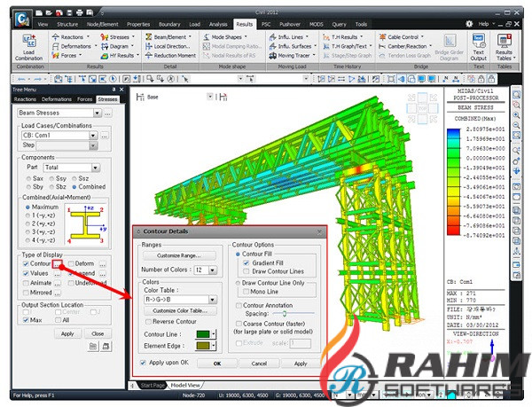Open the Color Table R->G->B dropdown
The image size is (532, 407).
click(213, 300)
